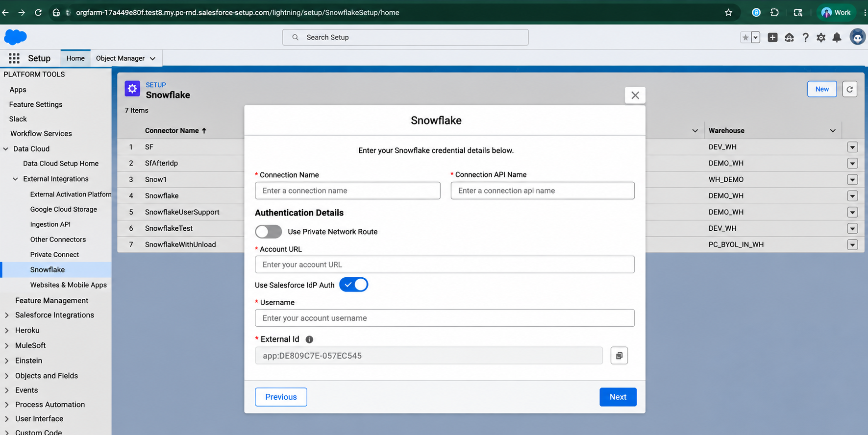Open the App Launcher grid icon
The height and width of the screenshot is (435, 868).
14,58
